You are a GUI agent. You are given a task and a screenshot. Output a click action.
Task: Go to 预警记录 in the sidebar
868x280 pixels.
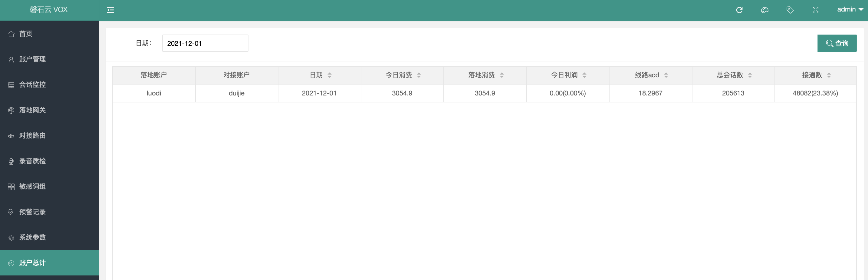coord(49,212)
